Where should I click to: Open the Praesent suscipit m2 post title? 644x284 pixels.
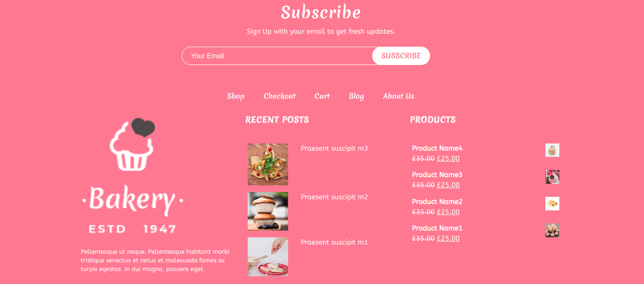coord(334,197)
